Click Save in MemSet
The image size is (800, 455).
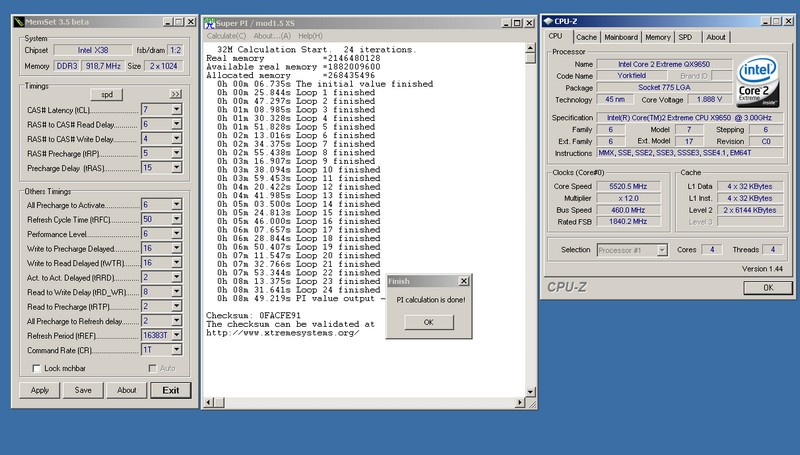click(83, 390)
